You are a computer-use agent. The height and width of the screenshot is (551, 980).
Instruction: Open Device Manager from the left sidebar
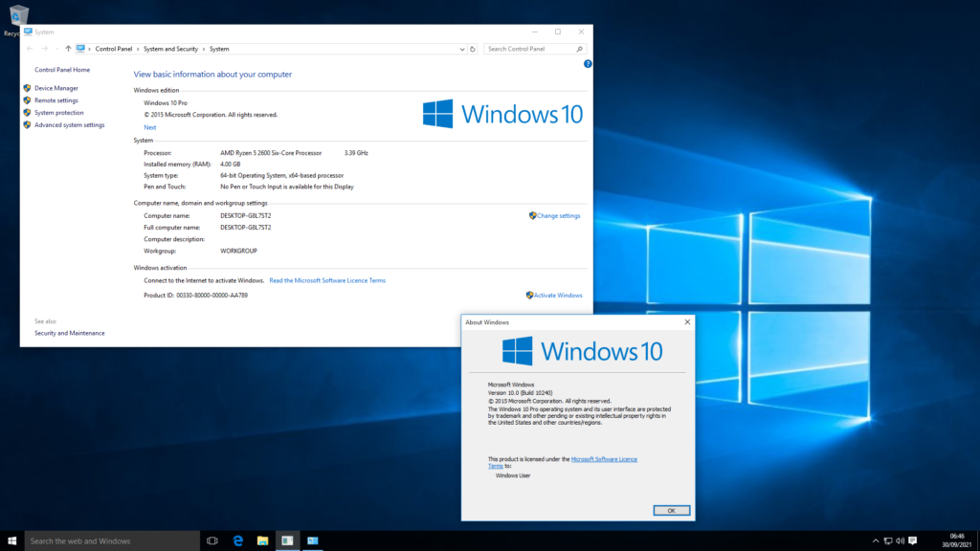[x=57, y=87]
